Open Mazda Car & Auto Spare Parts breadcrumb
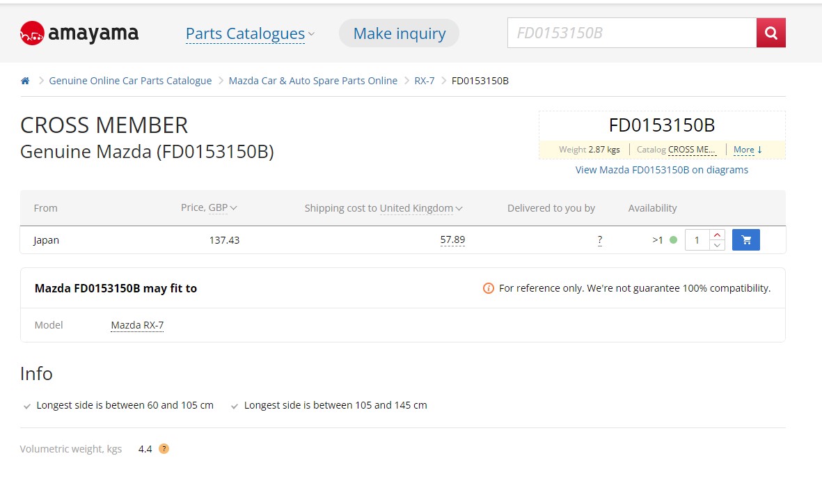The height and width of the screenshot is (504, 822). point(313,81)
